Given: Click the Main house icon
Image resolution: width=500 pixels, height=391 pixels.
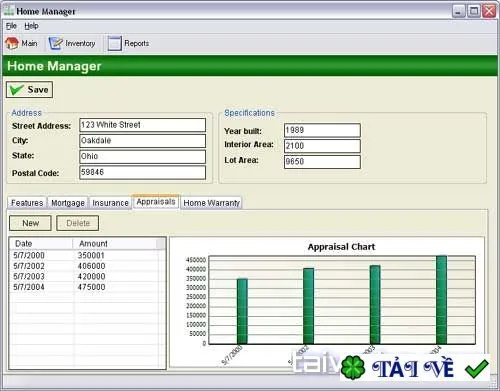Looking at the screenshot, I should 12,43.
